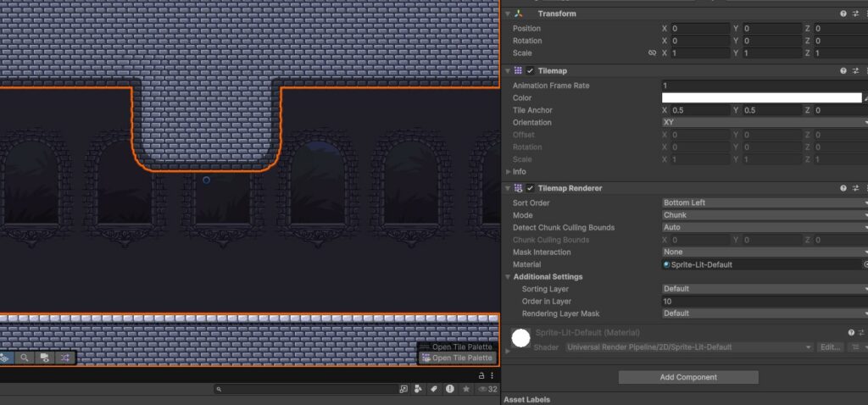The width and height of the screenshot is (868, 405).
Task: Toggle hidden packages visibility eye showing 32
Action: click(x=487, y=389)
